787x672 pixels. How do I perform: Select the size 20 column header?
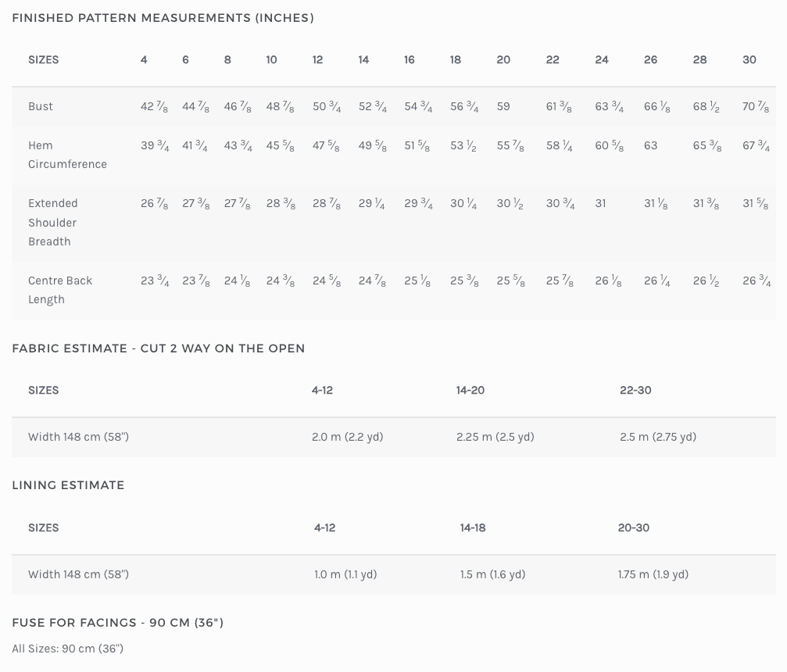(x=503, y=59)
